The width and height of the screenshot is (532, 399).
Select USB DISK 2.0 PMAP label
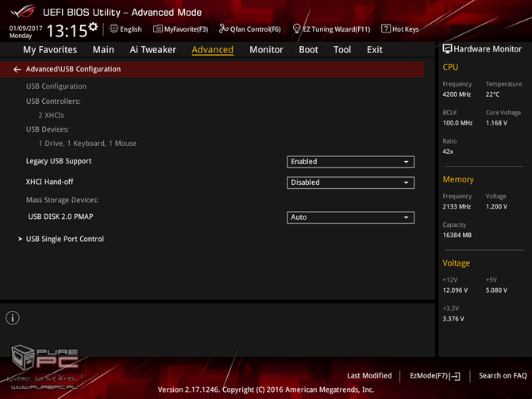pyautogui.click(x=60, y=217)
